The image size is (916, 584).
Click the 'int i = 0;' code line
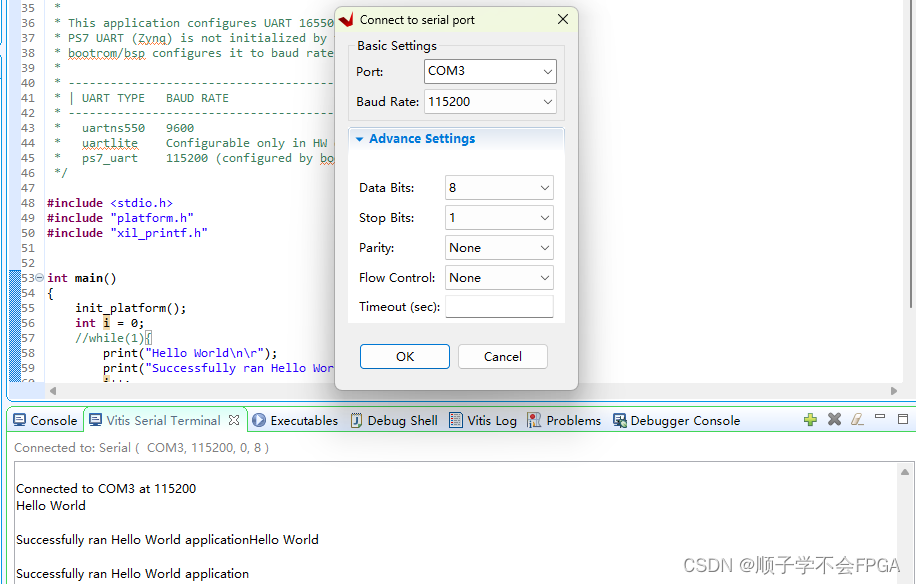[x=109, y=323]
